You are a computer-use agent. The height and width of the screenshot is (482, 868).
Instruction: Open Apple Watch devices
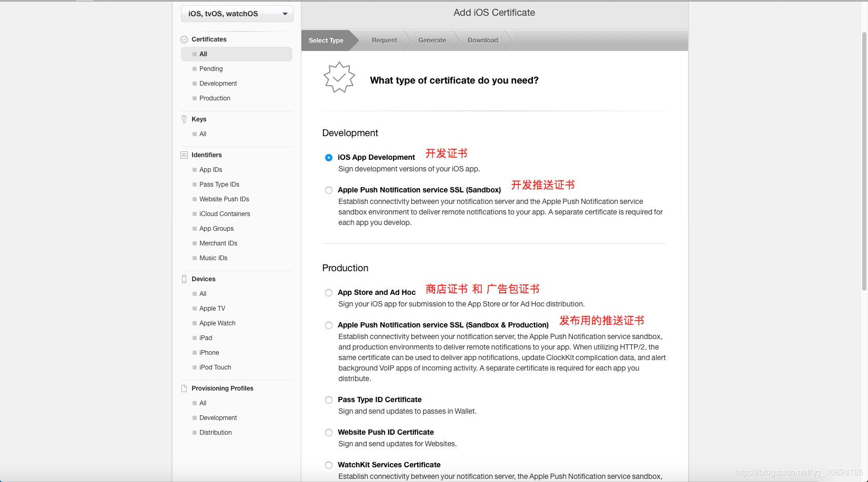[217, 323]
